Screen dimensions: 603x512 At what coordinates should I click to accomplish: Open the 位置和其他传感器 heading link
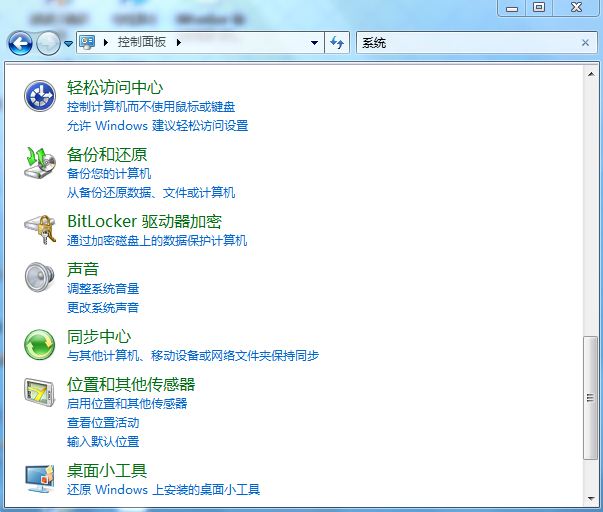(x=131, y=384)
